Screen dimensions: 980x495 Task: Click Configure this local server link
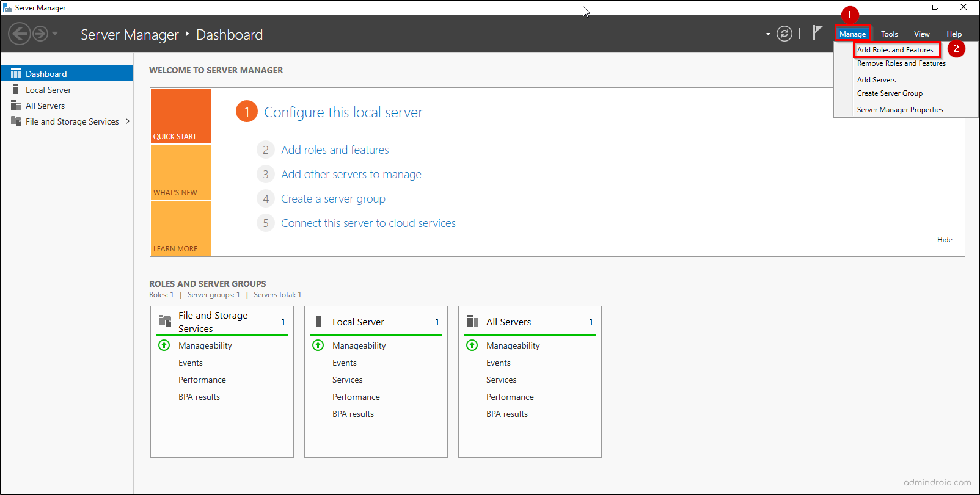tap(343, 112)
